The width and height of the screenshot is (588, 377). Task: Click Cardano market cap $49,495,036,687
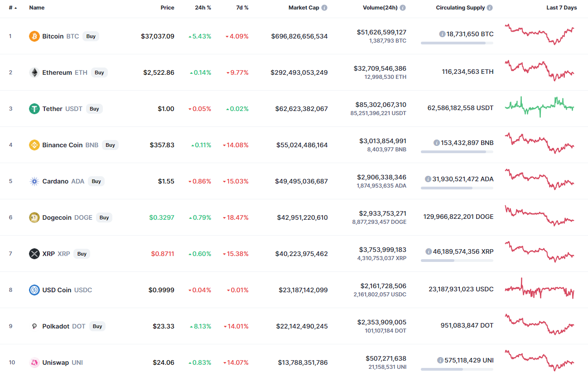click(301, 181)
